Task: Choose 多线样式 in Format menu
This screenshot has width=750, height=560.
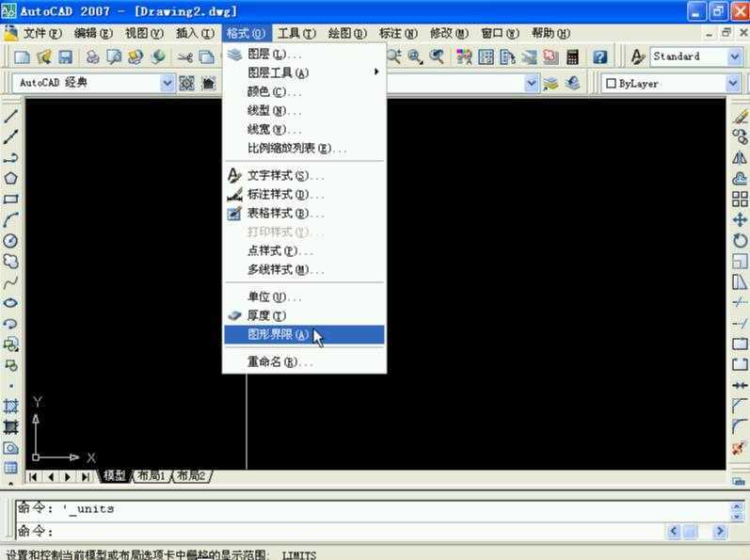Action: 304,270
